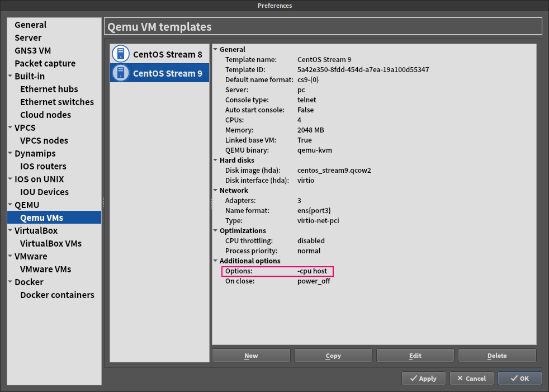
Task: Collapse the "Optimizations" group
Action: coord(215,230)
